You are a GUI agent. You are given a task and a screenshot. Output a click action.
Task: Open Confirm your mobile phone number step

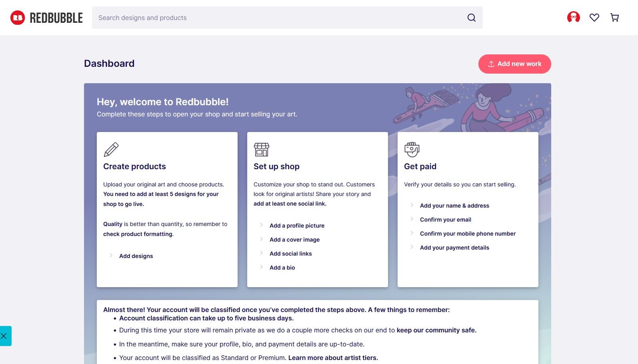tap(468, 234)
